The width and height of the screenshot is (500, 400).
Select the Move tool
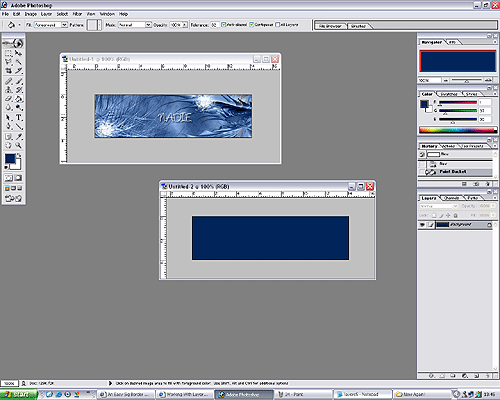click(x=19, y=53)
